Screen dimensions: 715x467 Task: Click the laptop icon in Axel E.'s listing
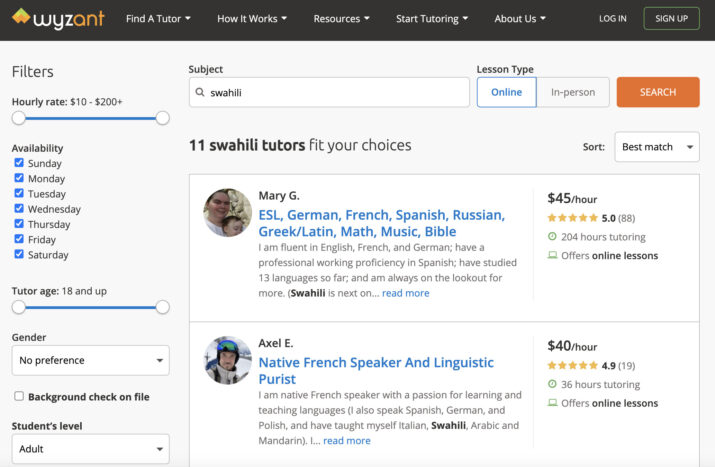click(552, 403)
